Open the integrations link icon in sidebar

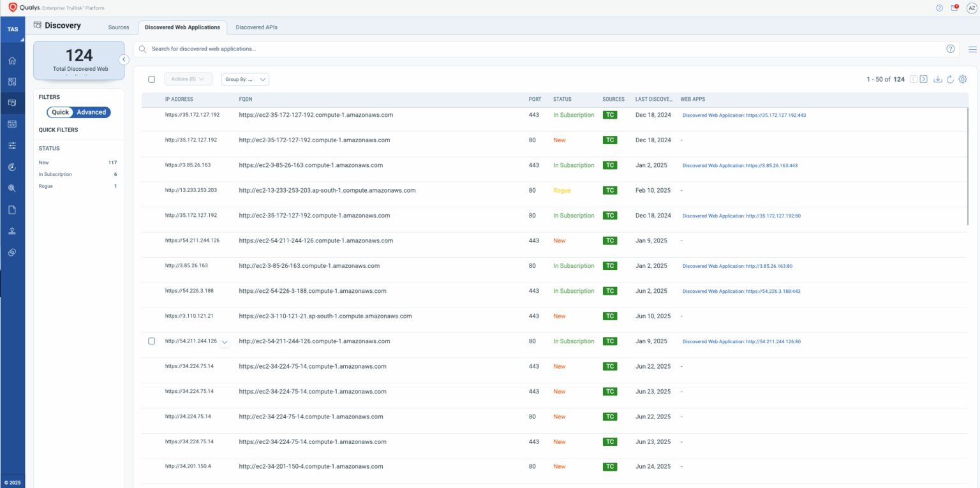coord(12,253)
